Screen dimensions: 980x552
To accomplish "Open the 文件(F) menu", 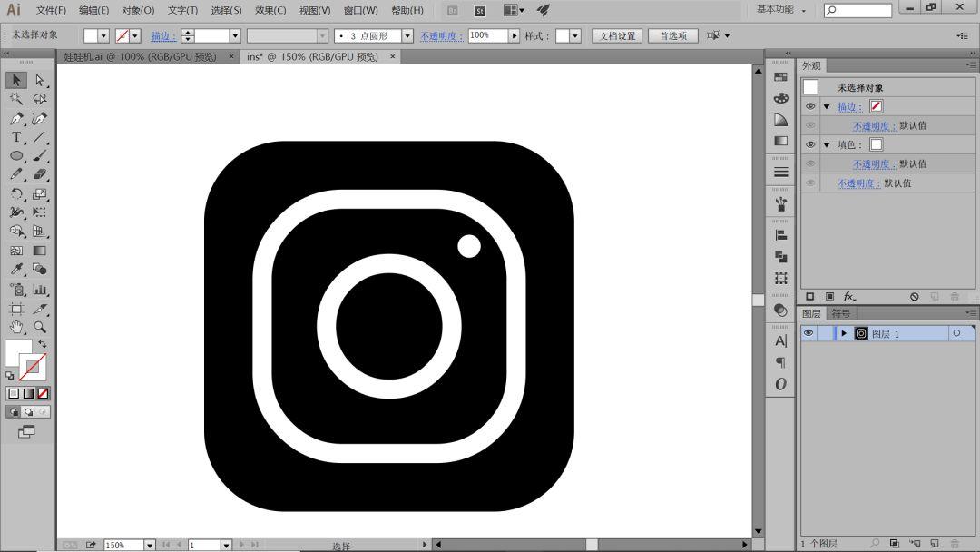I will (x=51, y=11).
